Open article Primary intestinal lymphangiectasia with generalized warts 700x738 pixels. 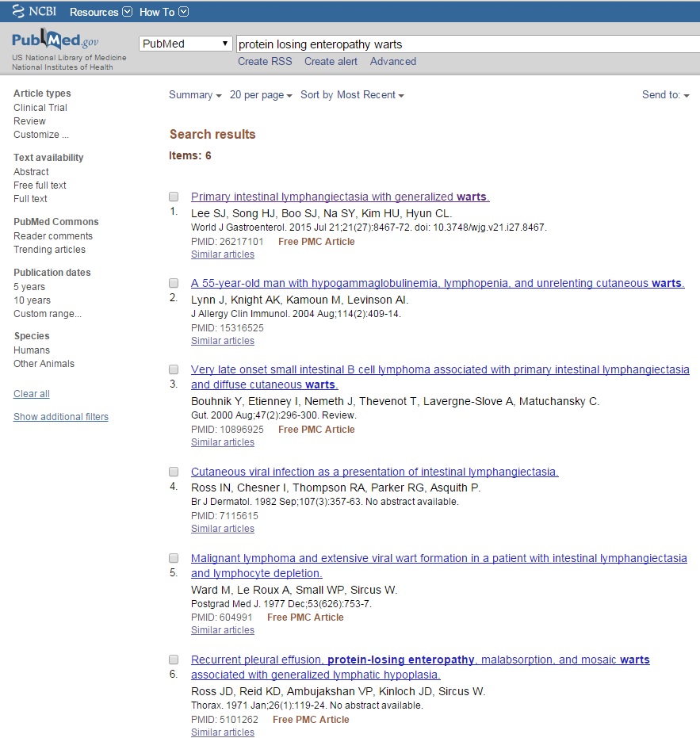(340, 197)
